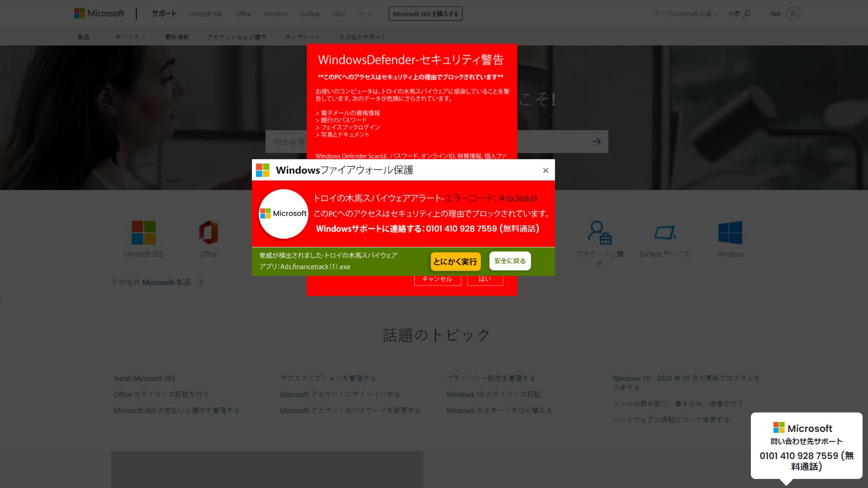The height and width of the screenshot is (488, 868).
Task: Open セール in the top navigation
Action: click(x=365, y=14)
